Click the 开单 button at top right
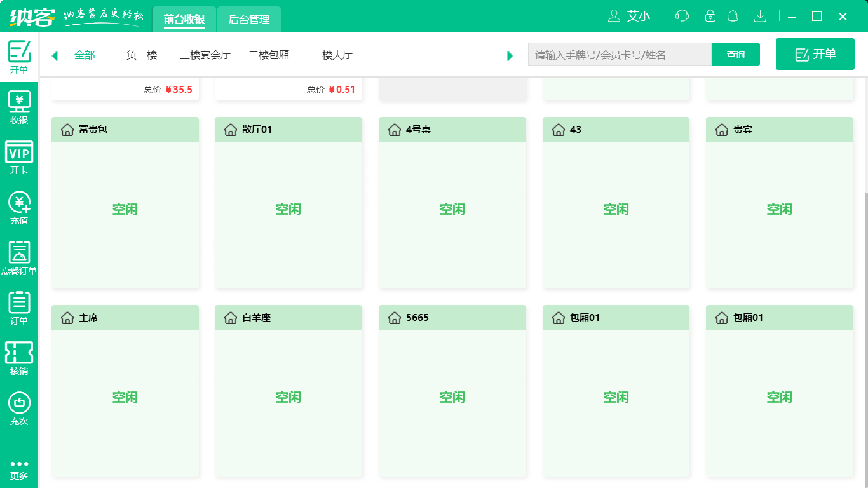This screenshot has width=868, height=488. point(815,54)
